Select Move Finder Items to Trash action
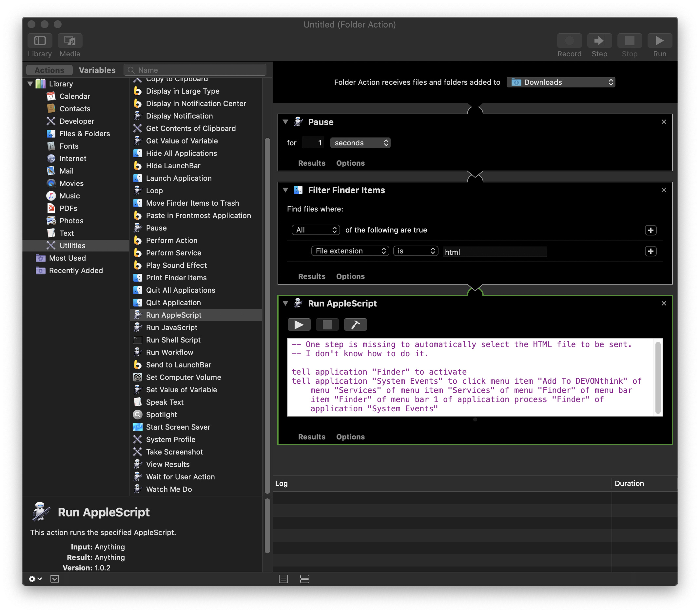The width and height of the screenshot is (700, 613). (x=192, y=203)
